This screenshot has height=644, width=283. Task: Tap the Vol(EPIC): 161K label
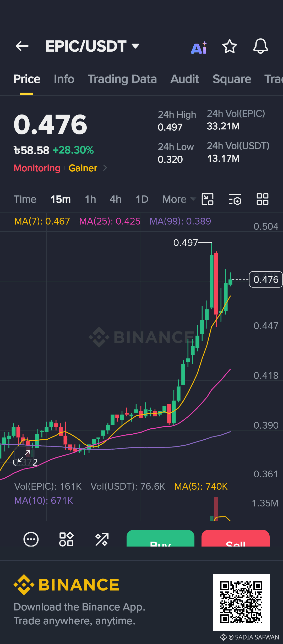48,487
